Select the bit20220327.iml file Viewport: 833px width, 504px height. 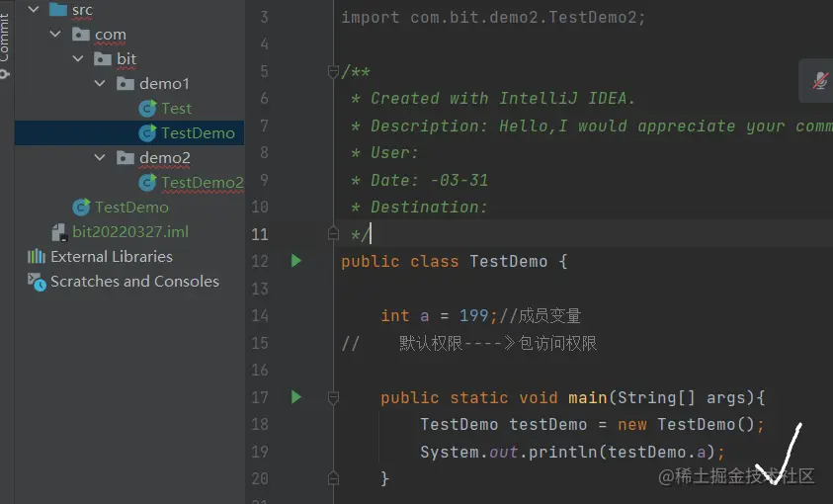[130, 232]
